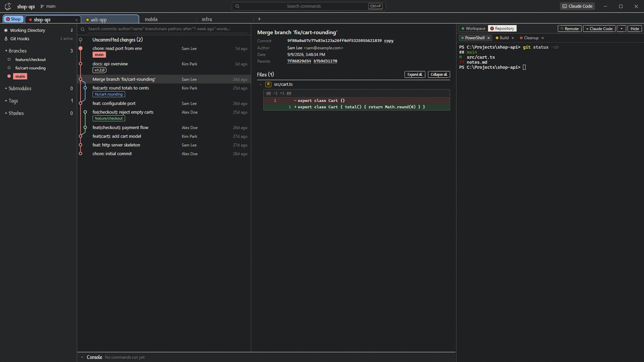
Task: Click the modified M icon for src/cart.ts
Action: (x=268, y=85)
